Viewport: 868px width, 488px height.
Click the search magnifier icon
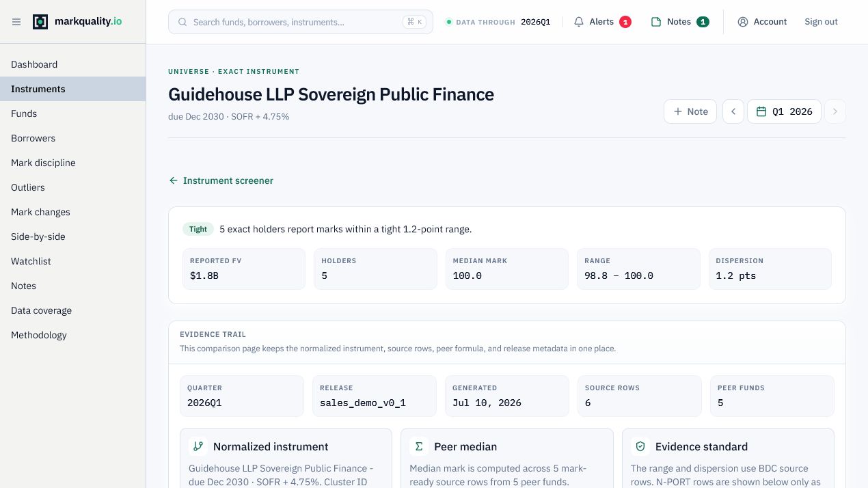(x=182, y=22)
